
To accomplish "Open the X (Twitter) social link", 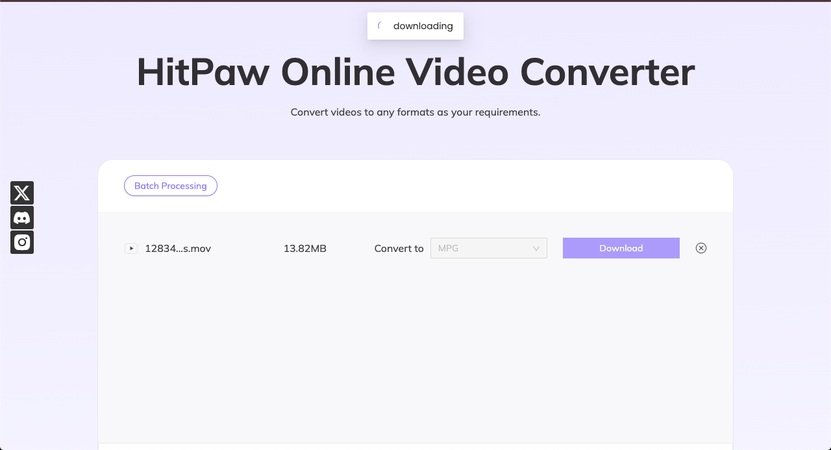I will 22,193.
